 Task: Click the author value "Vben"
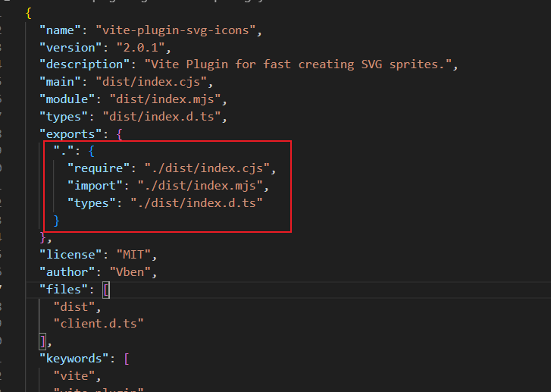pyautogui.click(x=130, y=271)
